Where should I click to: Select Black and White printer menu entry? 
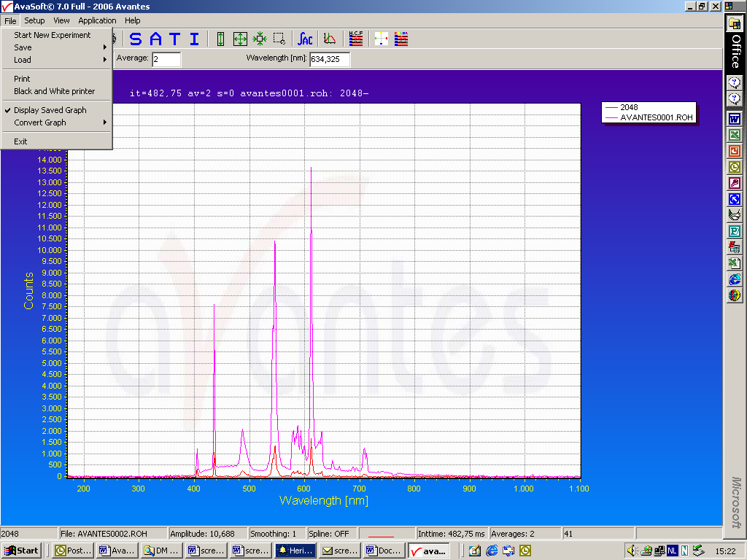56,91
